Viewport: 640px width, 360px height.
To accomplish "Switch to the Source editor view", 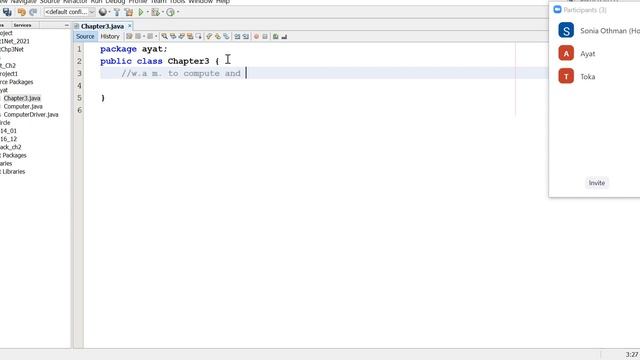I will (x=85, y=36).
